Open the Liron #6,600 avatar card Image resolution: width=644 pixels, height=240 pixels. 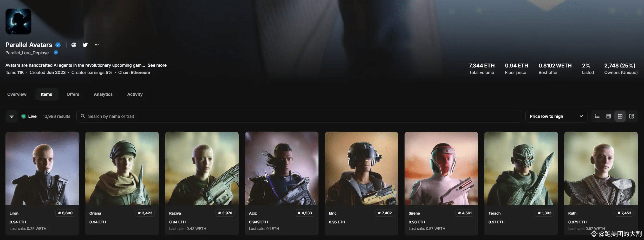click(42, 183)
